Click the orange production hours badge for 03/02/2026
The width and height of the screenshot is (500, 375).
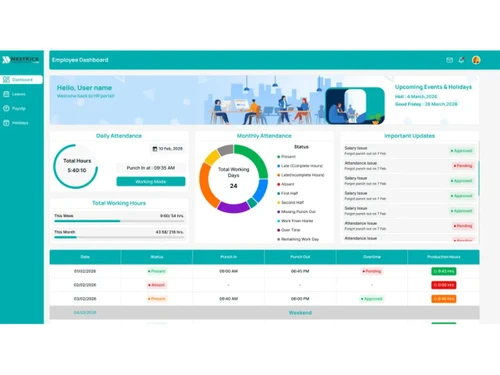tap(444, 299)
